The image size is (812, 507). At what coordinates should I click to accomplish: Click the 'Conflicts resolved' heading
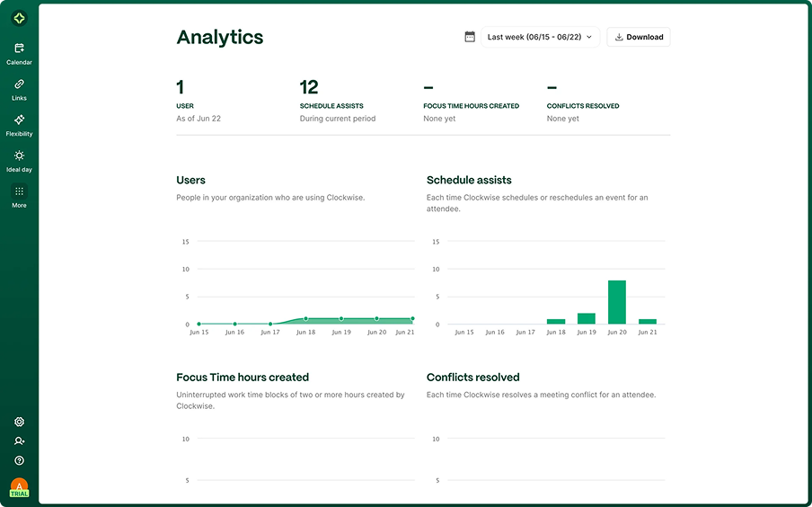[x=472, y=378]
